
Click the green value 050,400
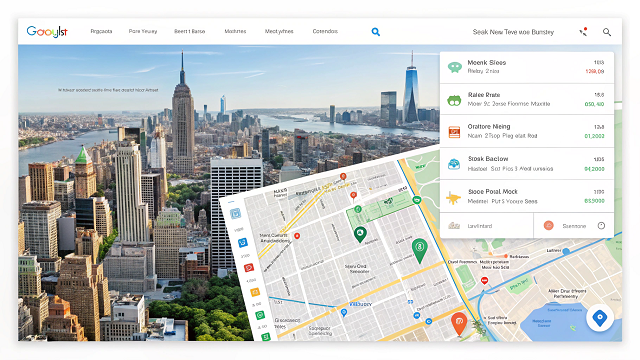click(x=594, y=104)
